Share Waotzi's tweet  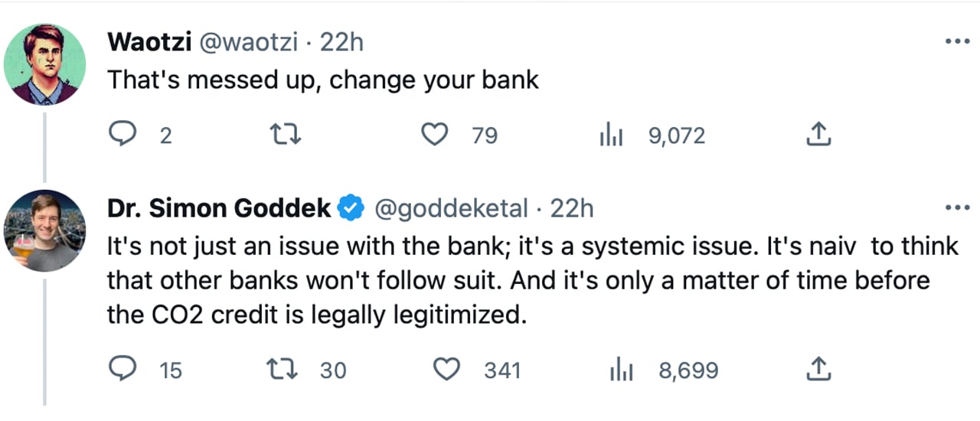[818, 136]
